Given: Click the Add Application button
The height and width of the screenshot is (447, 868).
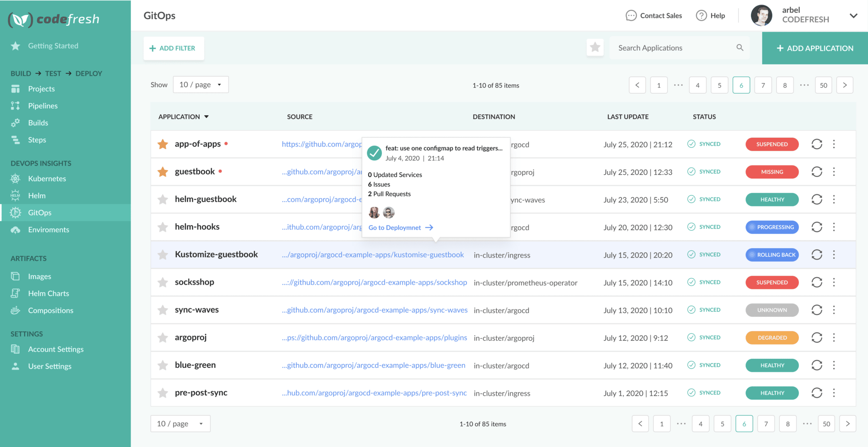Looking at the screenshot, I should click(815, 48).
